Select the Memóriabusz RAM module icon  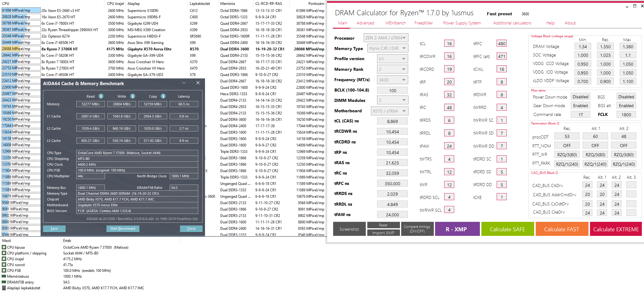(x=4, y=276)
